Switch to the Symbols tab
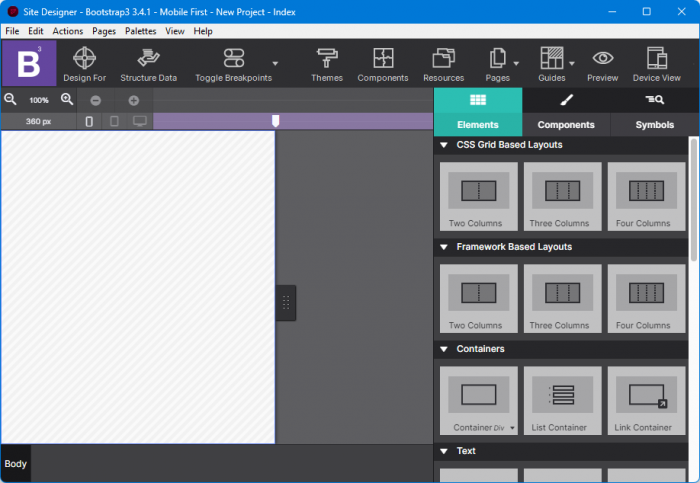The width and height of the screenshot is (700, 483). 654,125
